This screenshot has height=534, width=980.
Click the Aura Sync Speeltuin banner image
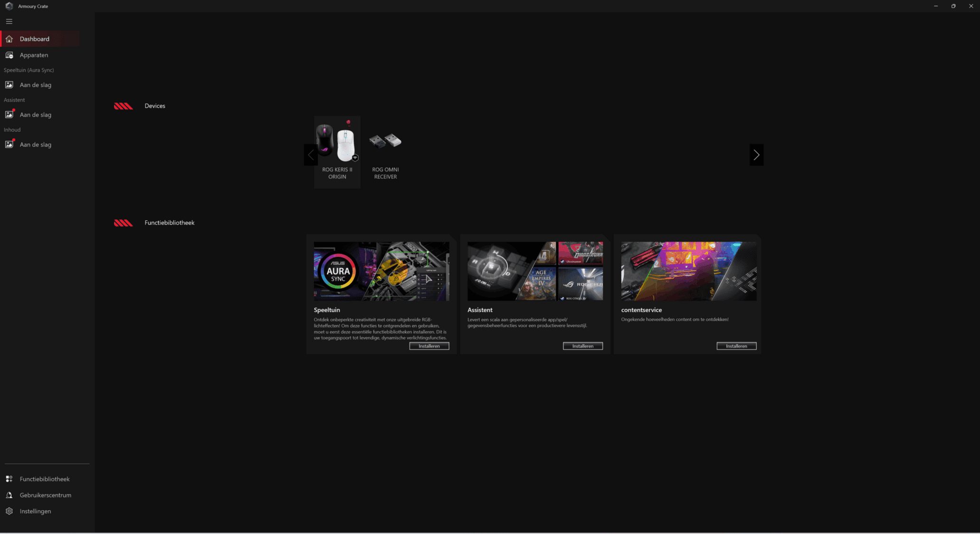coord(381,271)
